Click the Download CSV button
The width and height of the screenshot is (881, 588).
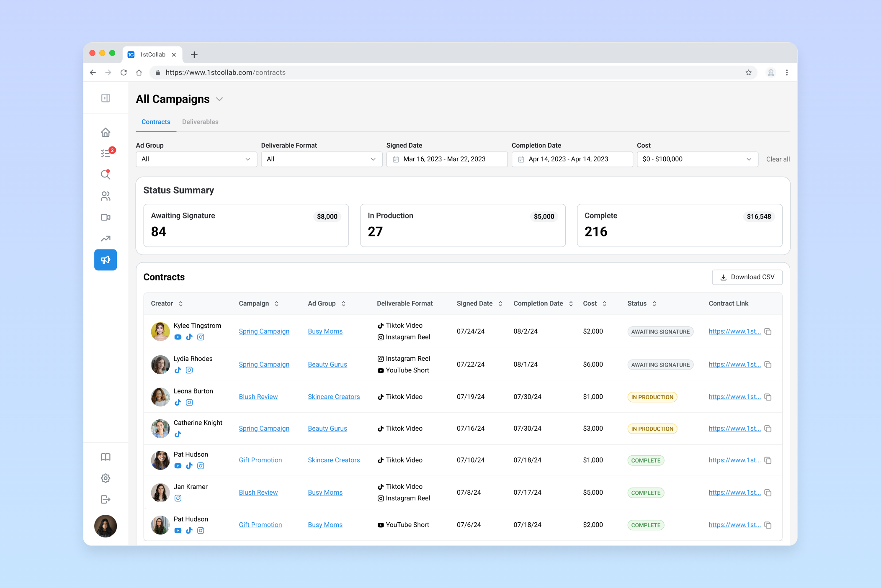(747, 277)
